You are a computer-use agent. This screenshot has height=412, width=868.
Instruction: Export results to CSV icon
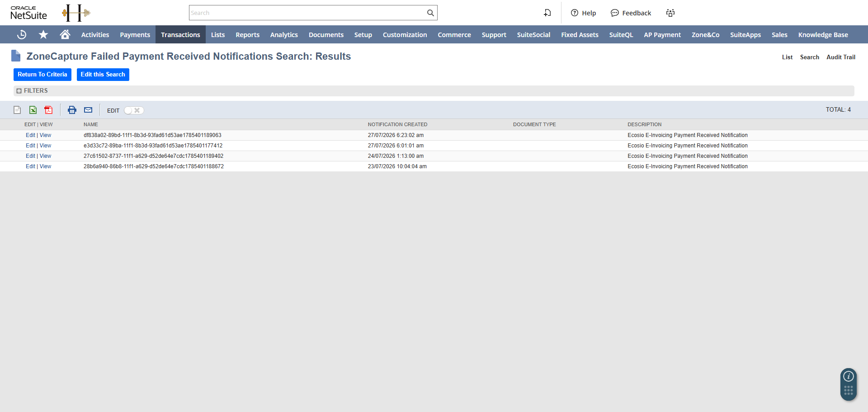click(17, 110)
